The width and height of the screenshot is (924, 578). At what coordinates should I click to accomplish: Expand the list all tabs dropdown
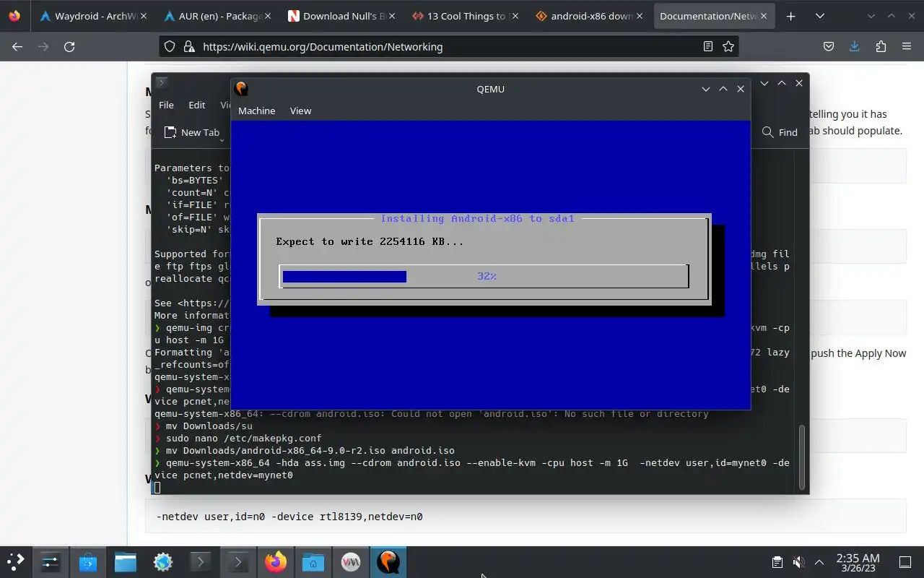point(819,16)
